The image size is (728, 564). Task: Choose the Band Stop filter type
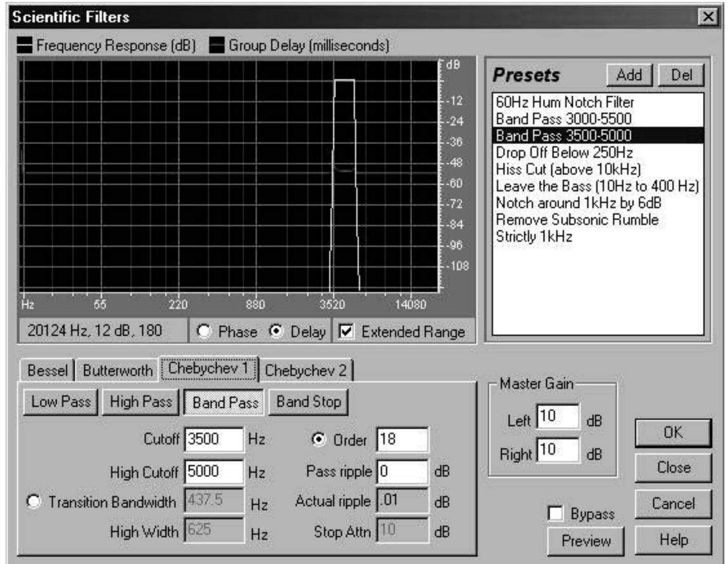point(309,402)
